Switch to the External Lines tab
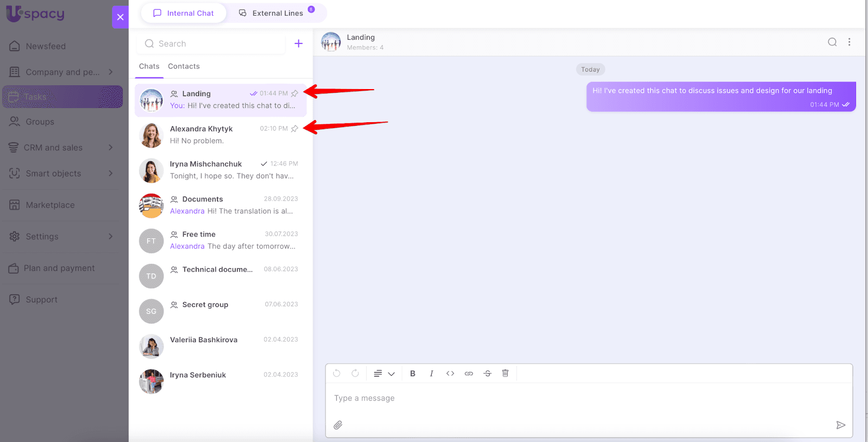 point(277,13)
